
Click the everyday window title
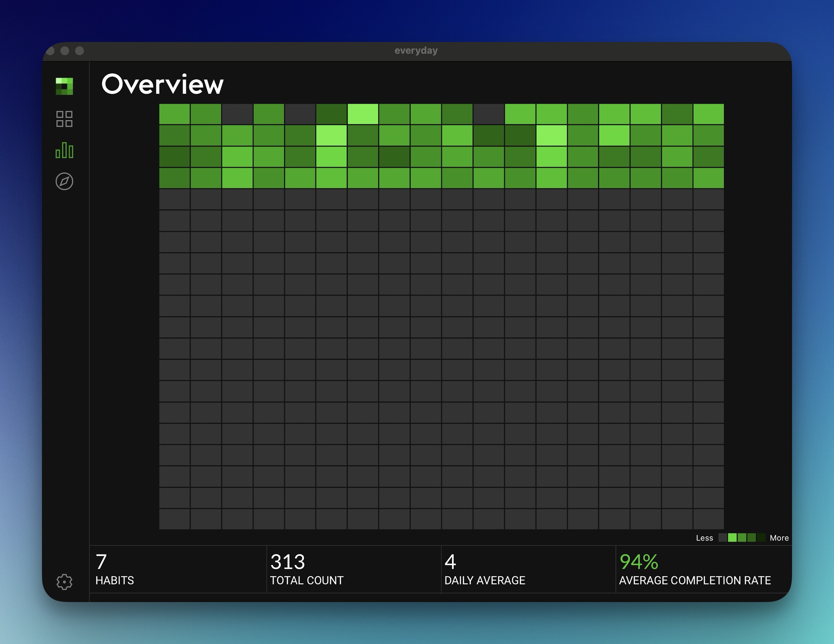coord(416,50)
